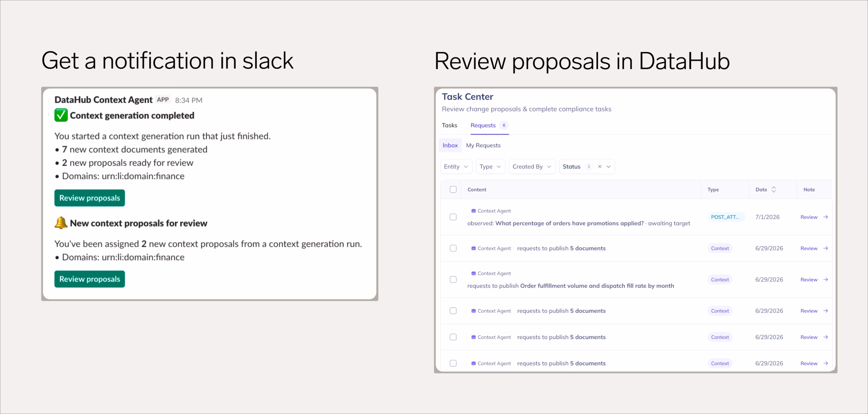Check the row about promotions applied percentage

click(x=453, y=217)
